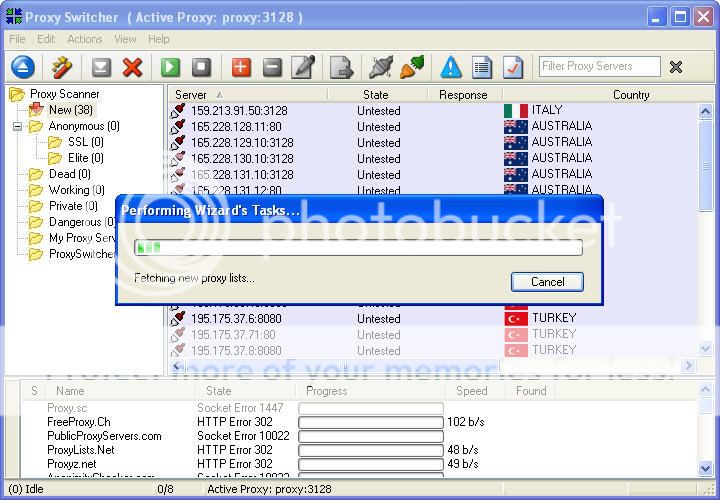Image resolution: width=720 pixels, height=500 pixels.
Task: Open the wizard wand toolbar icon
Action: click(x=62, y=67)
